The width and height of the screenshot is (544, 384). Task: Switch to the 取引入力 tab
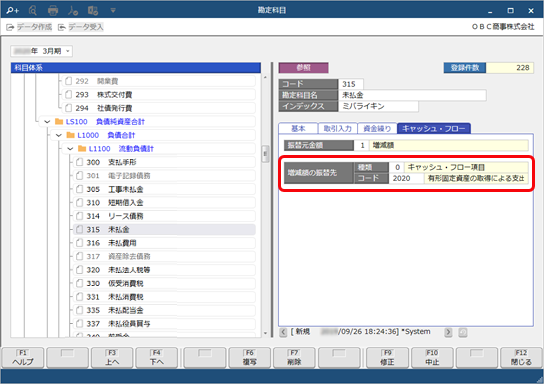click(338, 128)
